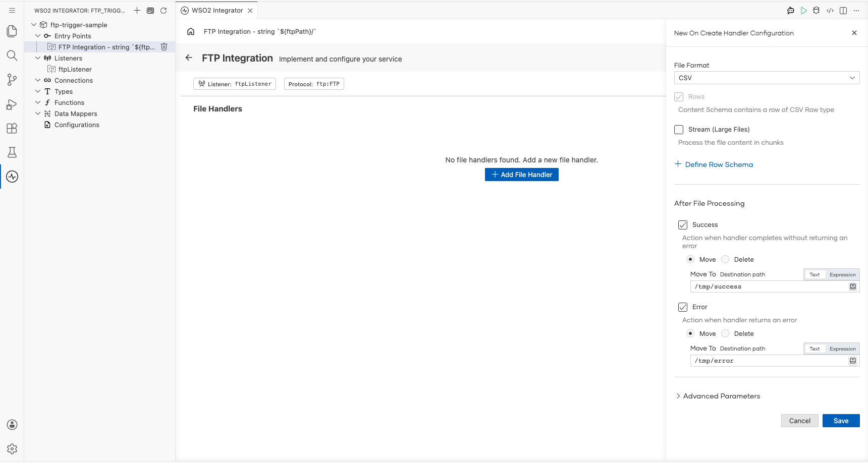Viewport: 868px width, 463px height.
Task: Collapse the Listeners tree node
Action: click(38, 58)
